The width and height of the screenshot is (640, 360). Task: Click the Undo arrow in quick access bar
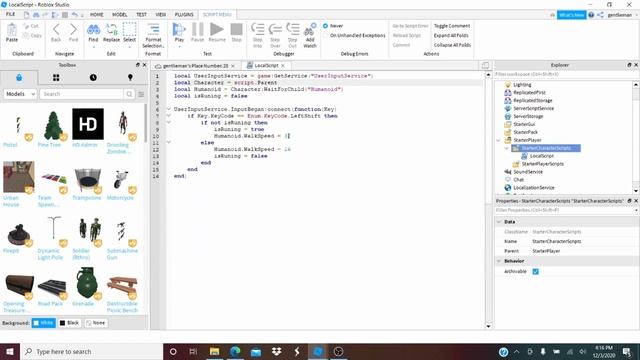click(x=74, y=15)
